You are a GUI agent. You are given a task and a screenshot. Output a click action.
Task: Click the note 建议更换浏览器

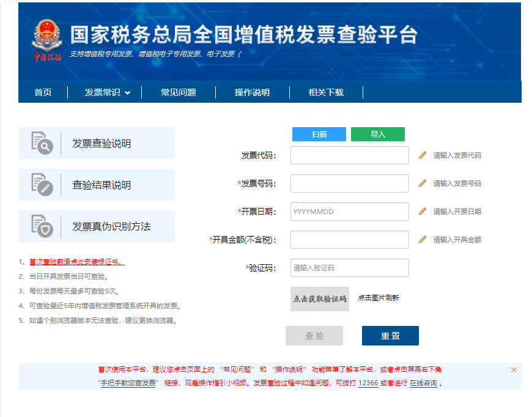98,320
